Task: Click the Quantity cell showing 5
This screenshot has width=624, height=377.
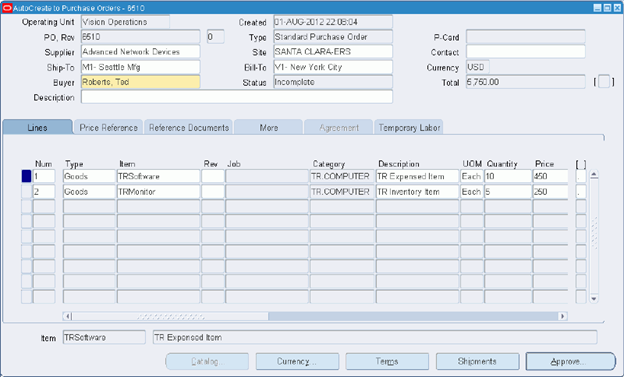Action: [508, 191]
